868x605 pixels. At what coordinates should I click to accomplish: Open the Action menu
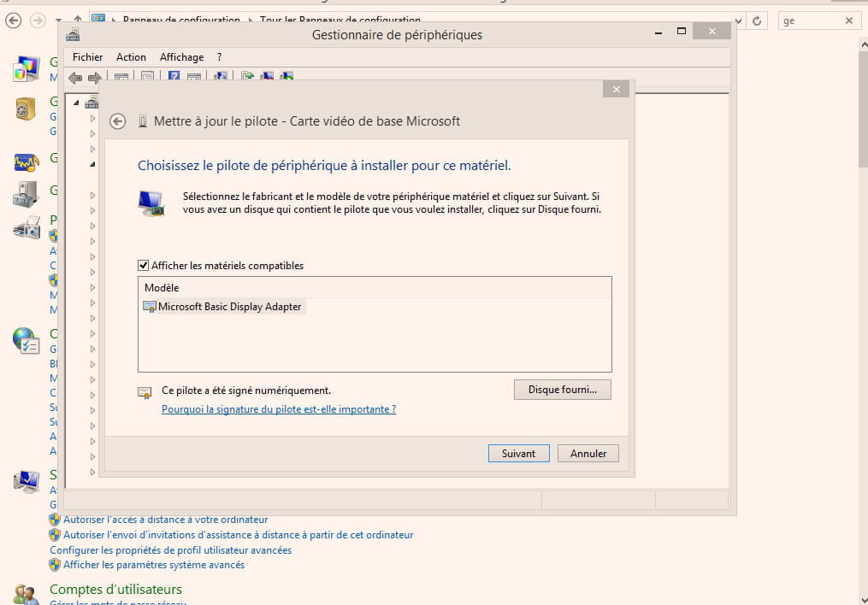pos(131,57)
